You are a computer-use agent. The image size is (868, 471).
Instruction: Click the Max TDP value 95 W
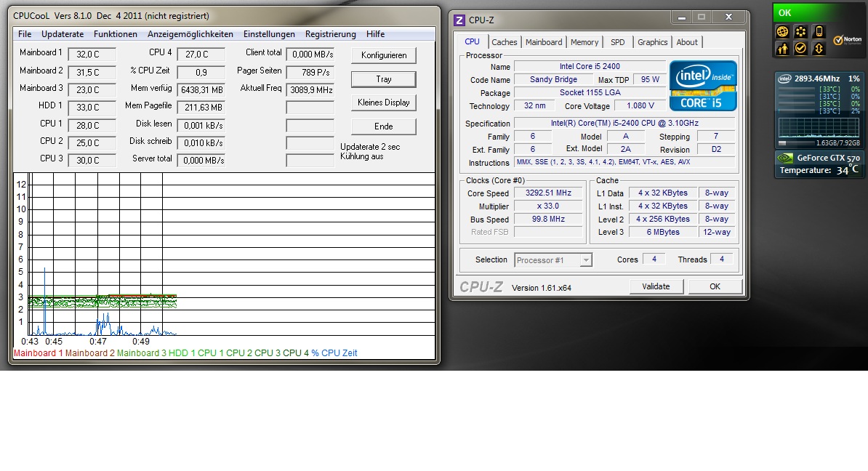coord(650,80)
